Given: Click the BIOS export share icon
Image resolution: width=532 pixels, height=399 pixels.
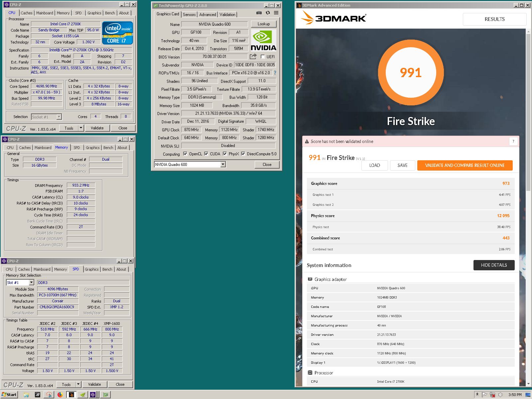Looking at the screenshot, I should [253, 57].
